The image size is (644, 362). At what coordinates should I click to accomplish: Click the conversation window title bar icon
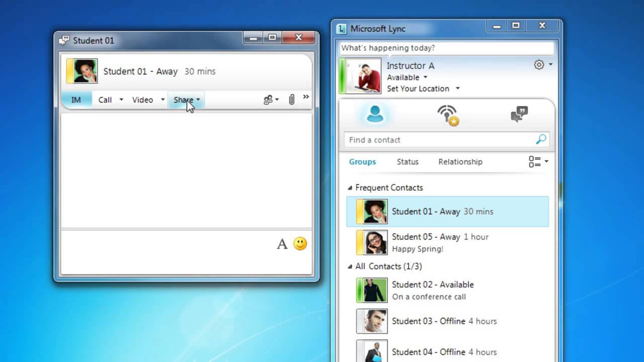[64, 40]
